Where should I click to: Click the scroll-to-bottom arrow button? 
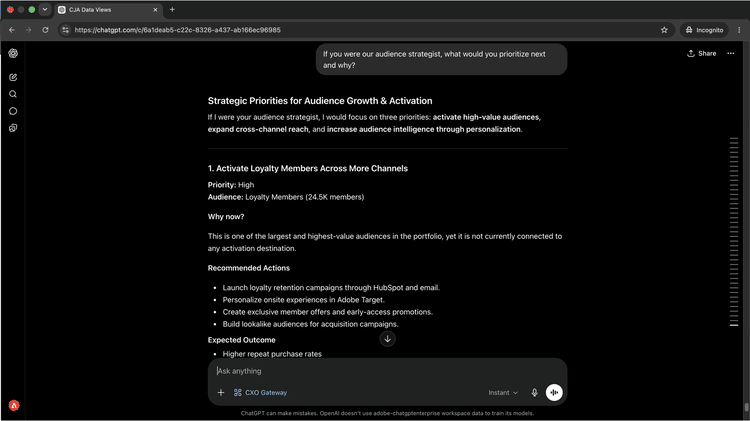(x=387, y=339)
